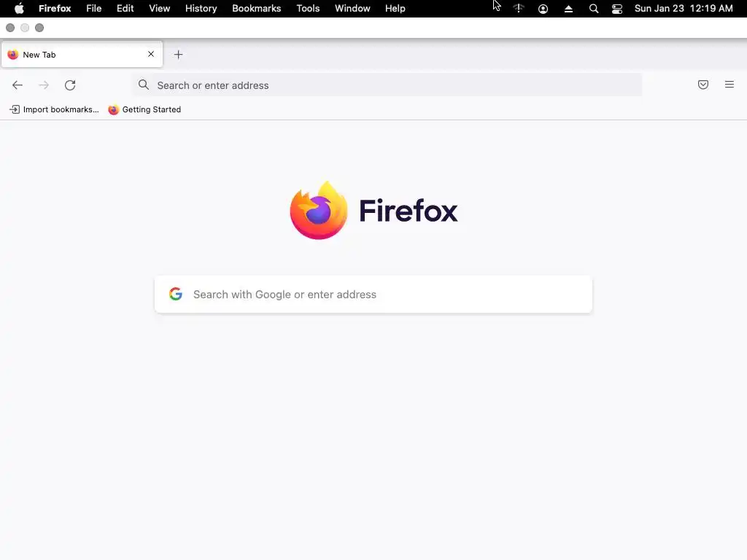This screenshot has width=747, height=560.
Task: Open Control Center in menu bar
Action: tap(617, 9)
